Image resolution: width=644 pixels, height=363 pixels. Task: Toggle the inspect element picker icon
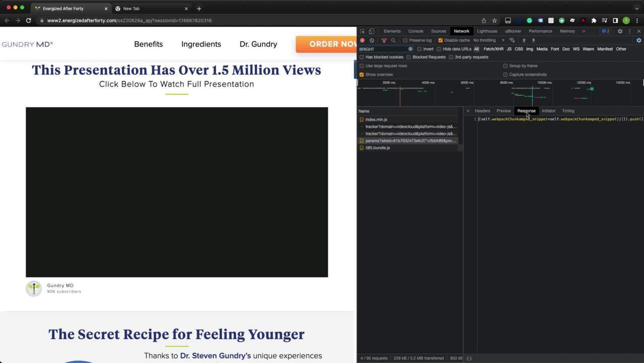(362, 31)
